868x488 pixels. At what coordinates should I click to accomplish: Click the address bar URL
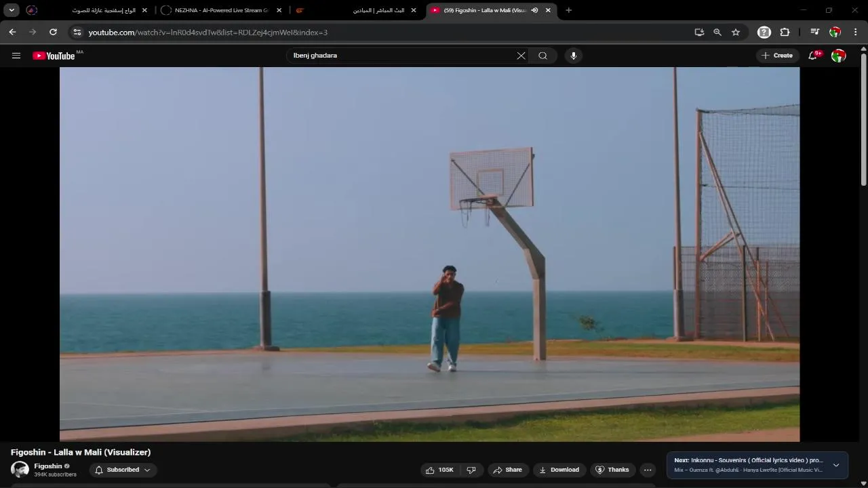208,32
